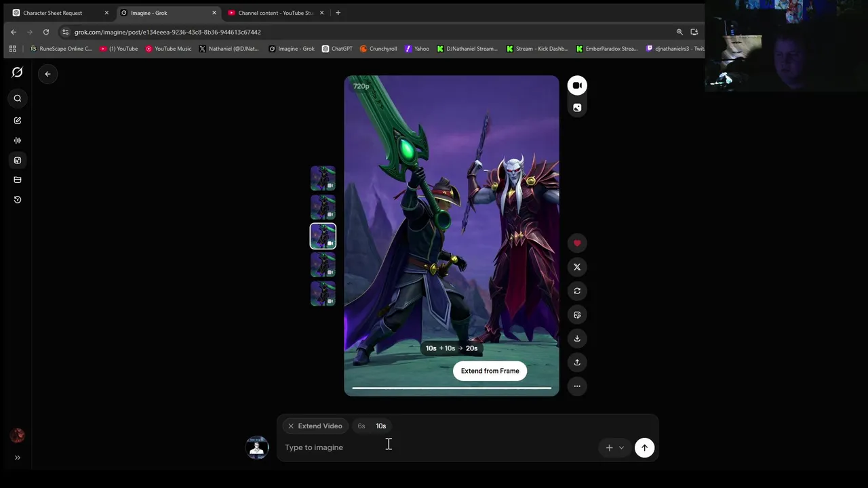This screenshot has height=488, width=868.
Task: Click the zoom magnifier icon in address bar
Action: (679, 32)
